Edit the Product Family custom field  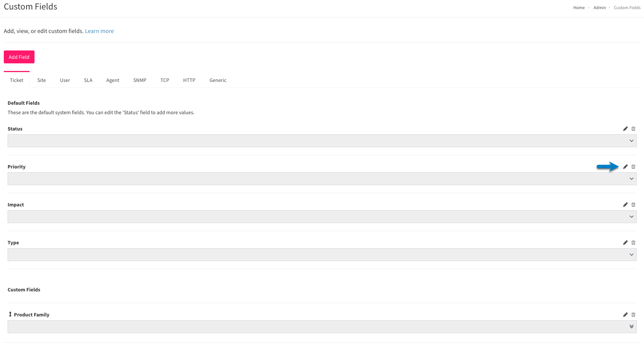click(x=625, y=315)
